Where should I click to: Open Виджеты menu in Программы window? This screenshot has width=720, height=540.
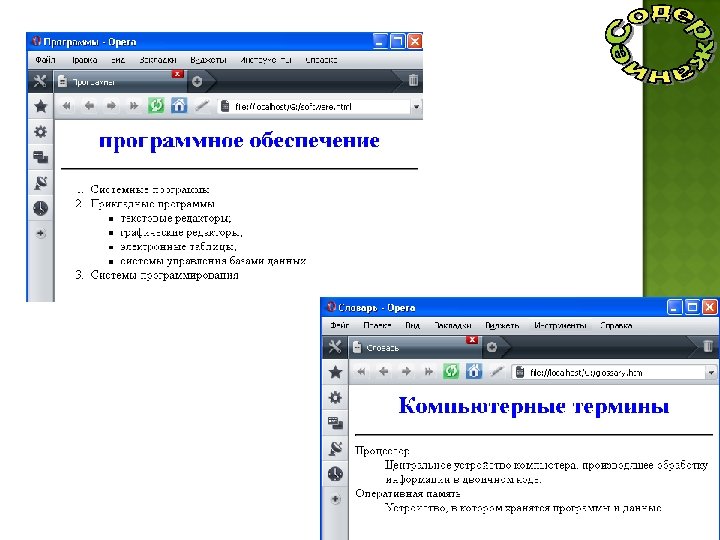(208, 60)
